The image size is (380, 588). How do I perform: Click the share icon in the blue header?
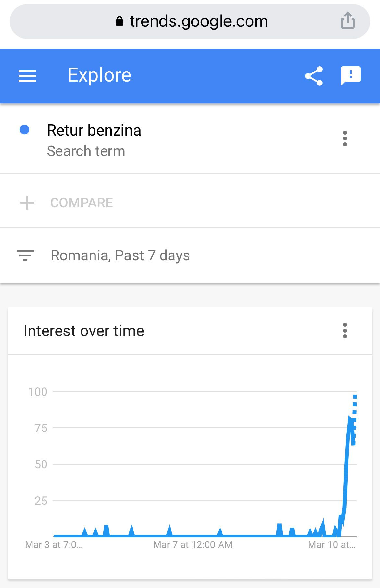click(x=314, y=75)
